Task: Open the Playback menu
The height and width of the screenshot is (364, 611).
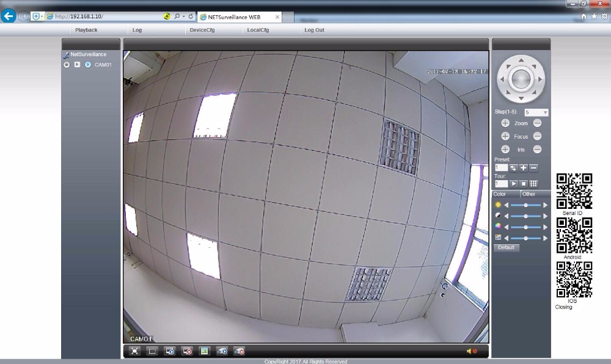Action: [x=86, y=30]
